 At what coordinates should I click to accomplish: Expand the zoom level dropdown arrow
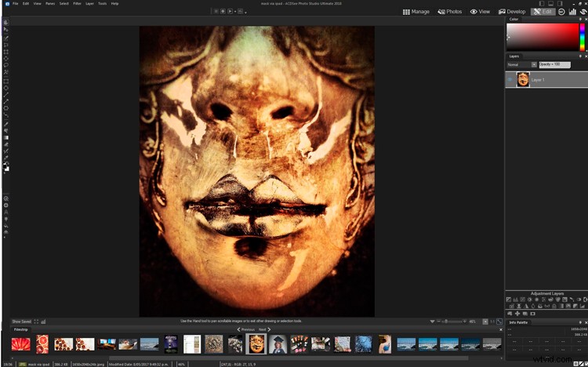pos(432,322)
